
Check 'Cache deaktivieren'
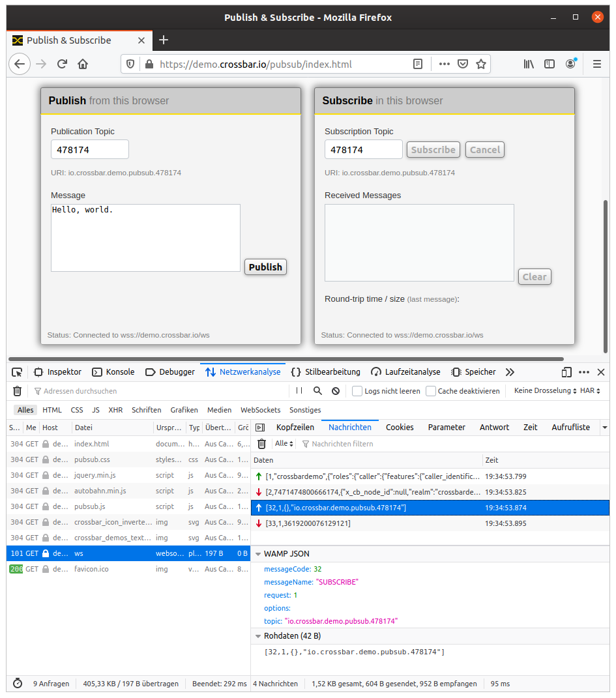[431, 391]
